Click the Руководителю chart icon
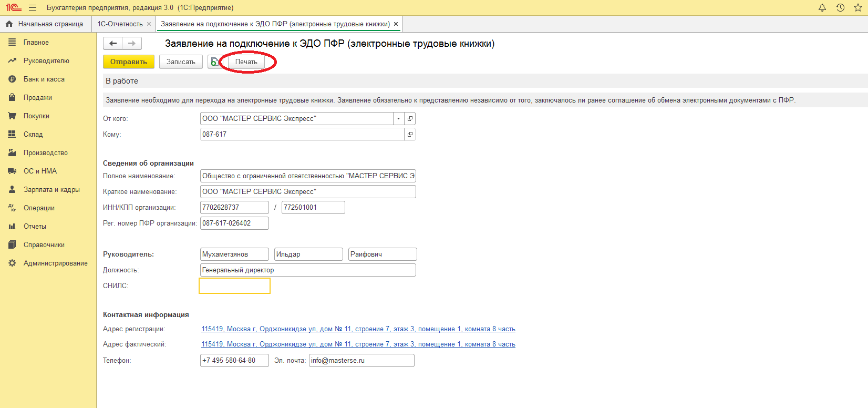The image size is (868, 408). tap(12, 60)
